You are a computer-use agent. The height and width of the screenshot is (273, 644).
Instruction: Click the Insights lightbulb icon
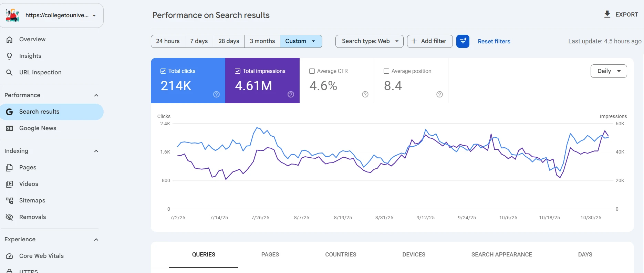pyautogui.click(x=10, y=56)
